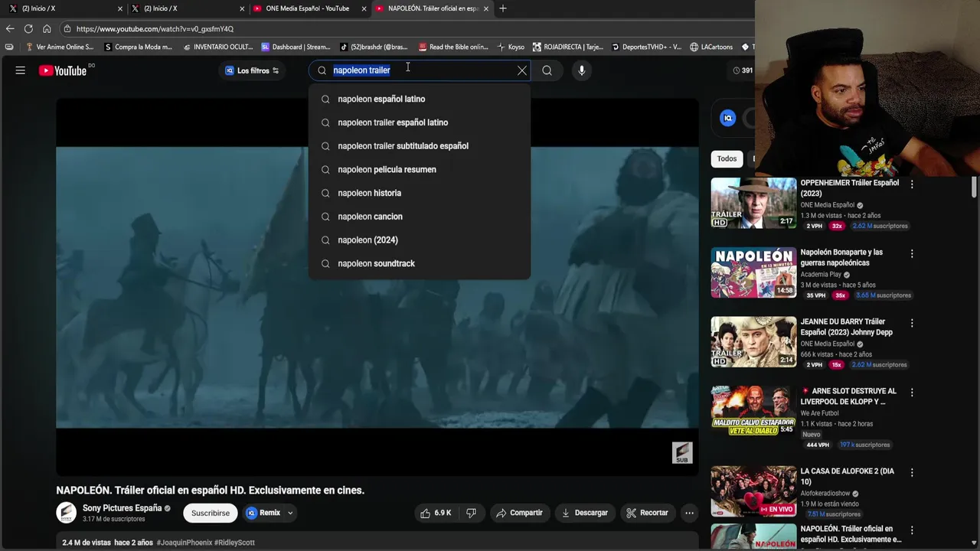Open the Ver Anime Online bookmark
980x551 pixels.
pos(59,47)
